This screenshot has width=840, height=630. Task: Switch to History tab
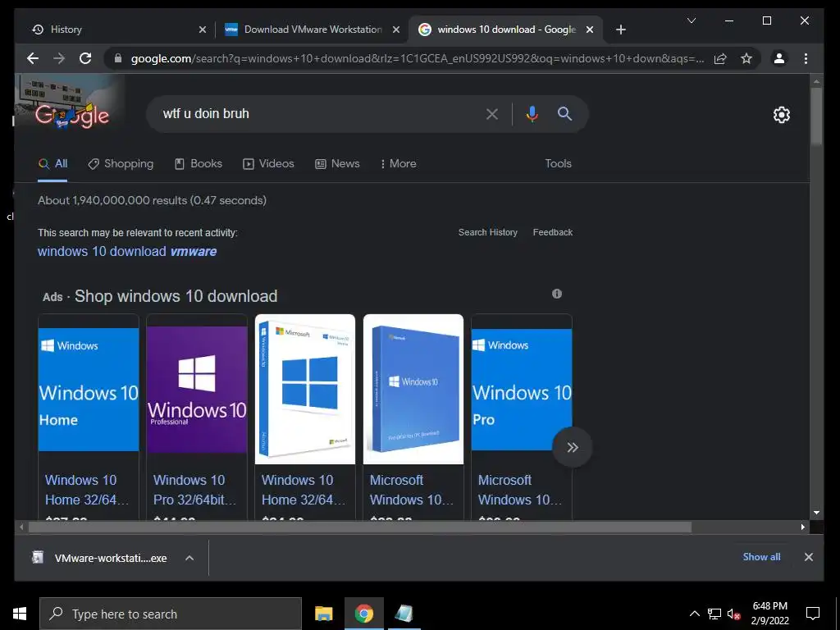click(116, 30)
